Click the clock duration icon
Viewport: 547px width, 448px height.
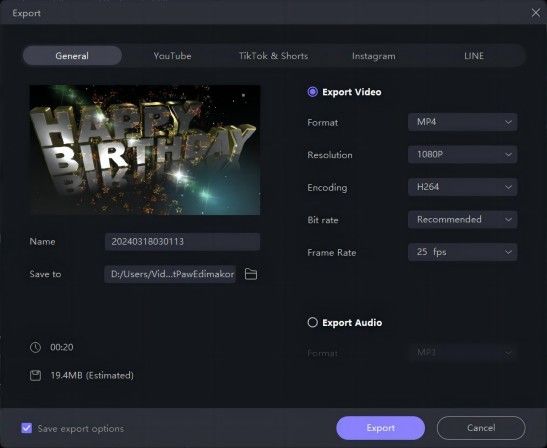(35, 347)
